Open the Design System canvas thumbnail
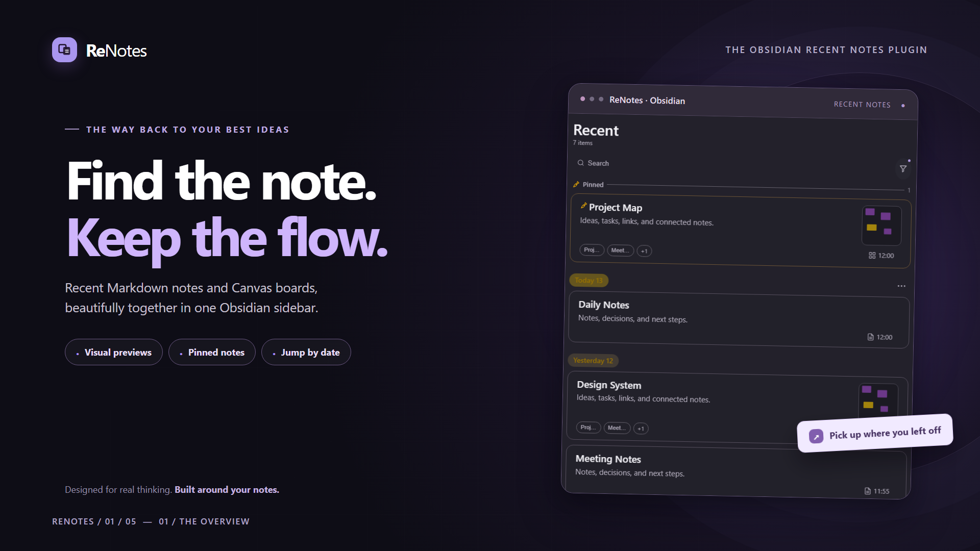Screen dimensions: 980x551 (x=878, y=402)
